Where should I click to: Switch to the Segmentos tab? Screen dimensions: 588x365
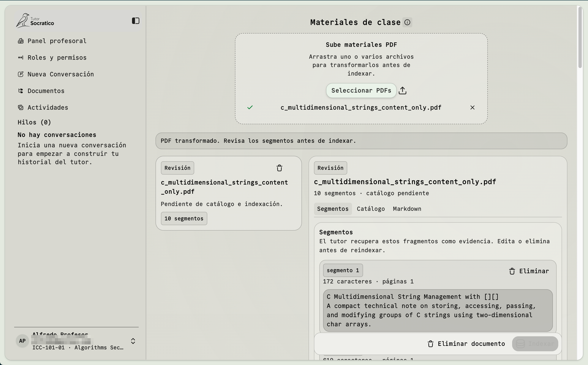click(x=333, y=209)
